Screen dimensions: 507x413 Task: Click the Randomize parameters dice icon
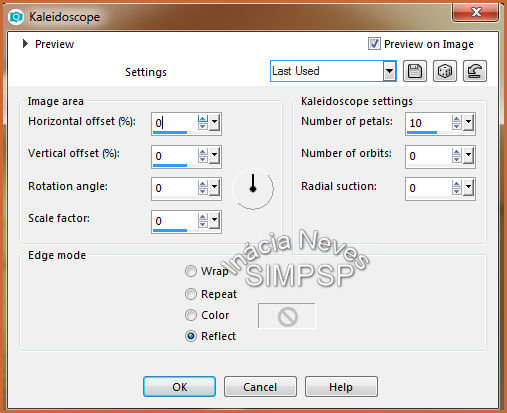click(x=445, y=71)
